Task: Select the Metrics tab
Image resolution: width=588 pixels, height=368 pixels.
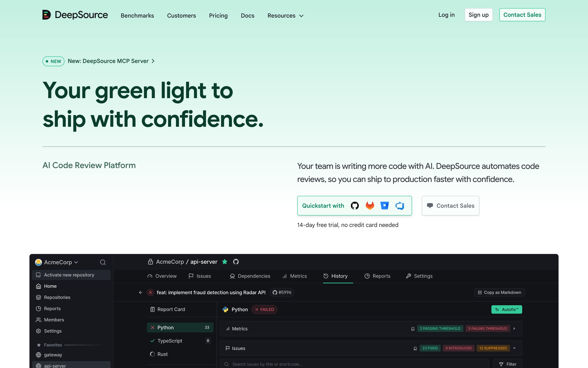Action: 294,276
